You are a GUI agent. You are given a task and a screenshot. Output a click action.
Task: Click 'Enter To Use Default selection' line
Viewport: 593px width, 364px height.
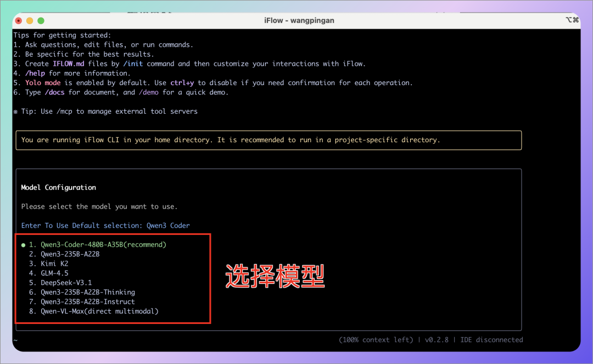click(x=105, y=225)
